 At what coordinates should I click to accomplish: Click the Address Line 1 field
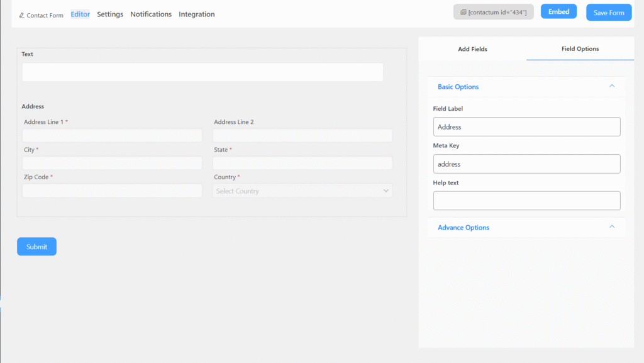click(113, 135)
